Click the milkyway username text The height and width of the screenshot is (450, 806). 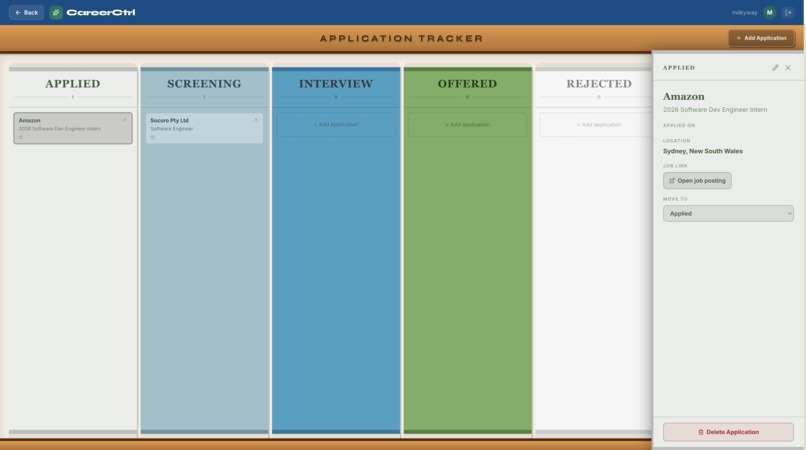click(744, 12)
